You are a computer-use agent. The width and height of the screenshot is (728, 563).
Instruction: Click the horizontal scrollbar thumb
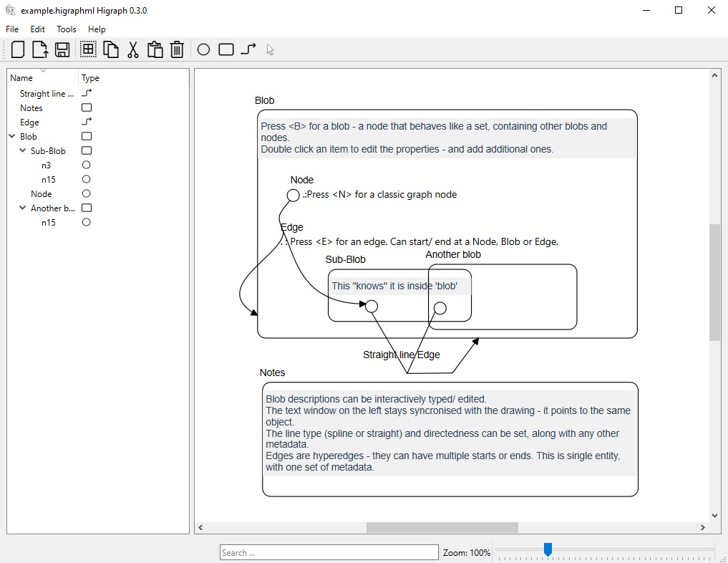(442, 527)
